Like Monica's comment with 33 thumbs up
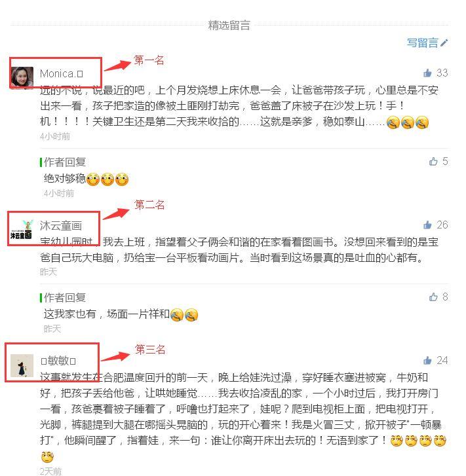Viewport: 466px width, 476px height. click(427, 73)
